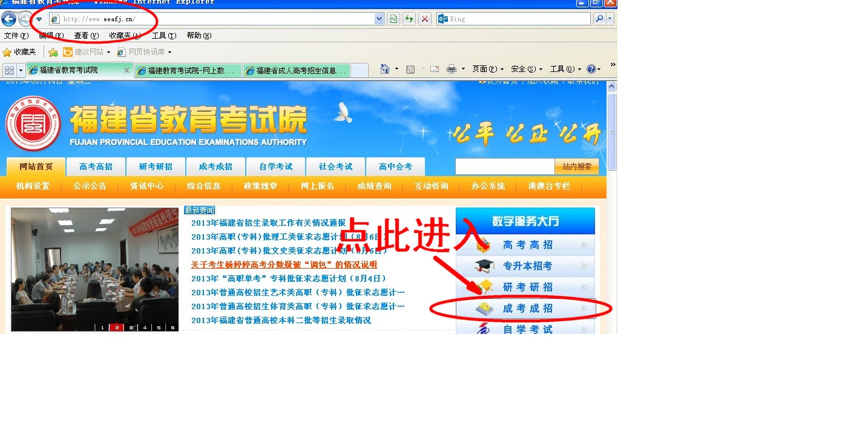Select the 网站首页 nav tab
Screen dimensions: 868x446
36,166
